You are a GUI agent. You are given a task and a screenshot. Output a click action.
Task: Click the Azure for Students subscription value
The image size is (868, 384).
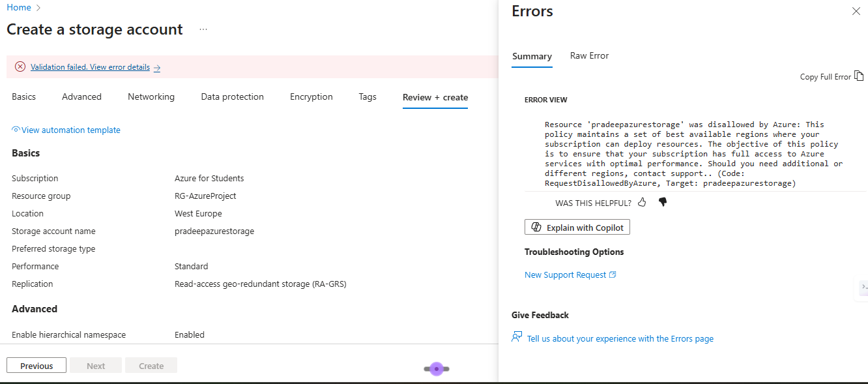(209, 178)
